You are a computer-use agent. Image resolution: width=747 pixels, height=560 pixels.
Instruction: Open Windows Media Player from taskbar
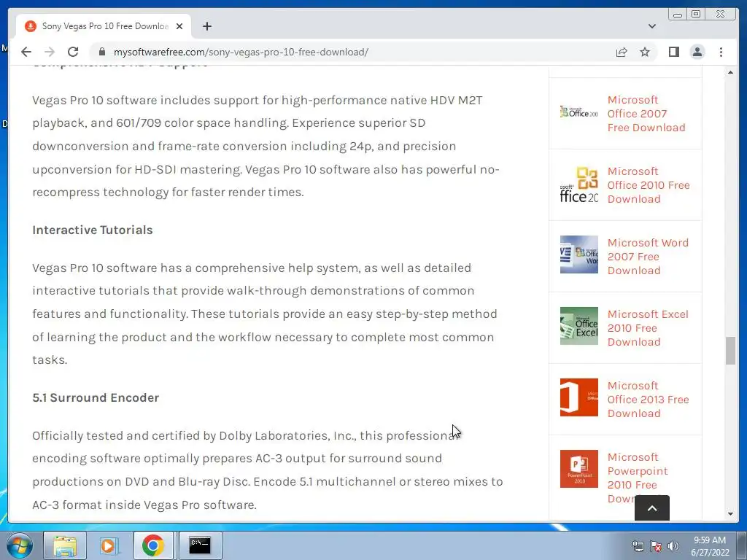(x=108, y=545)
